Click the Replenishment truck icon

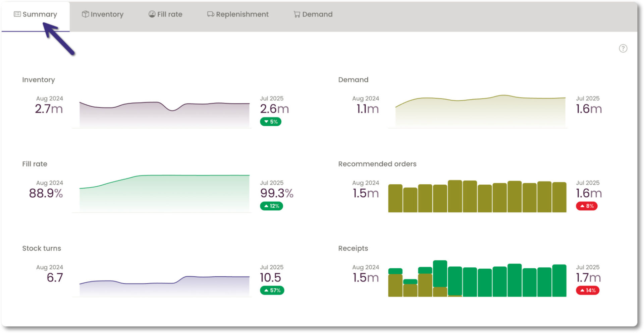click(211, 14)
